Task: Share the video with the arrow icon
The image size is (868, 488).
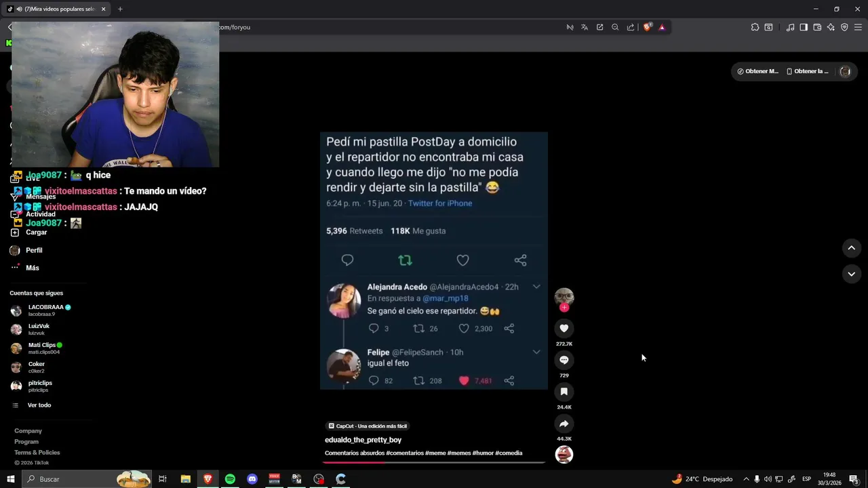Action: [x=564, y=424]
